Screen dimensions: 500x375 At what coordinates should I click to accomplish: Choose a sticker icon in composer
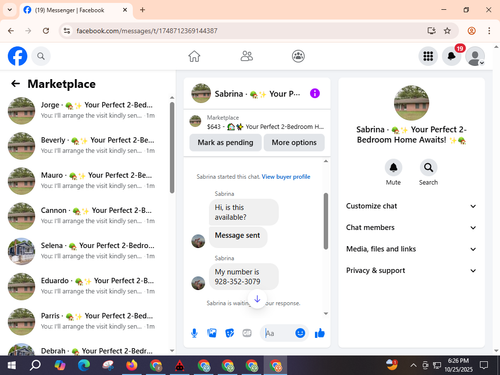(229, 333)
